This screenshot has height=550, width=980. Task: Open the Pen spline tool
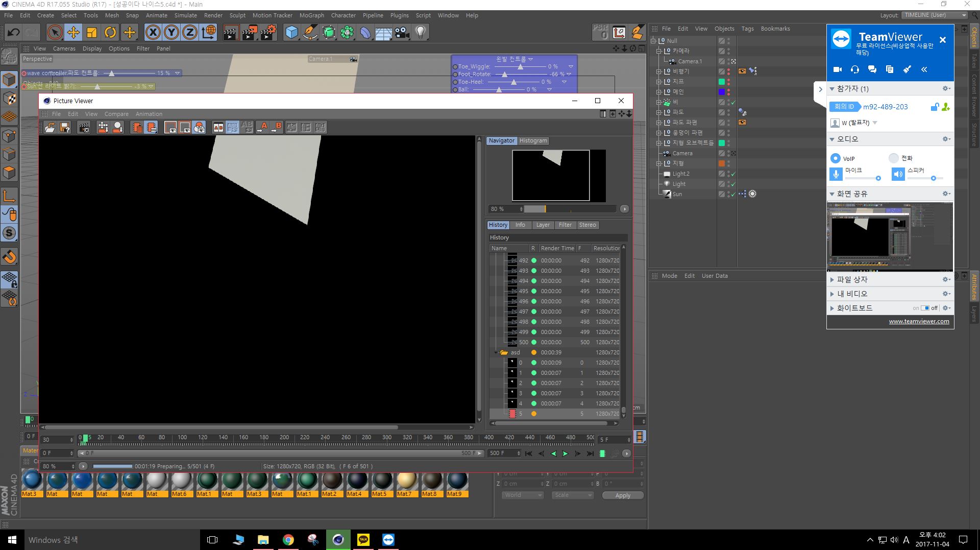click(310, 33)
